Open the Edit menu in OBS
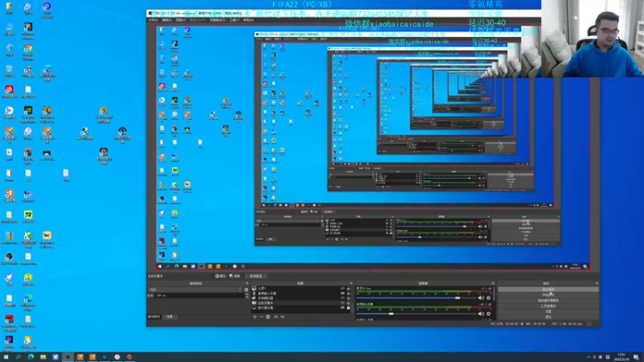Viewport: 644px width, 362px height. pyautogui.click(x=167, y=20)
